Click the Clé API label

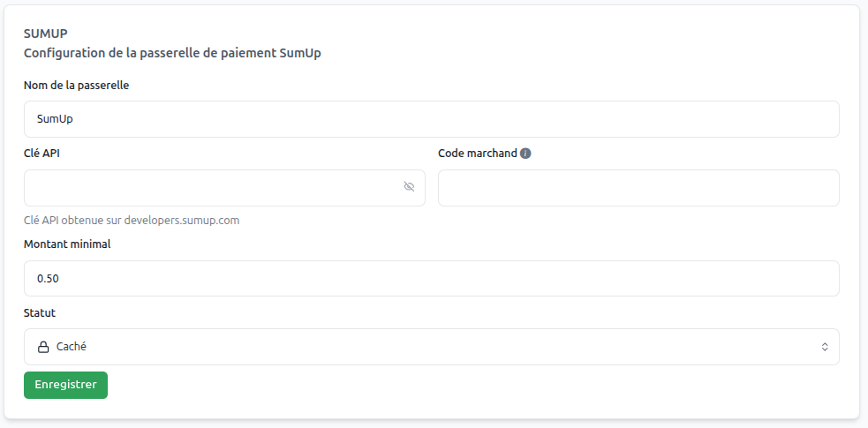pos(42,153)
